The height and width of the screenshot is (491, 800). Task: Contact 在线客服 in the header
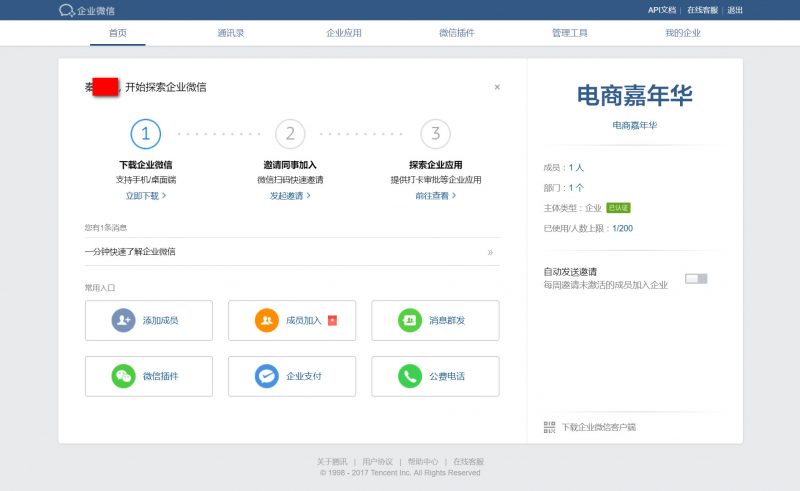pyautogui.click(x=702, y=10)
